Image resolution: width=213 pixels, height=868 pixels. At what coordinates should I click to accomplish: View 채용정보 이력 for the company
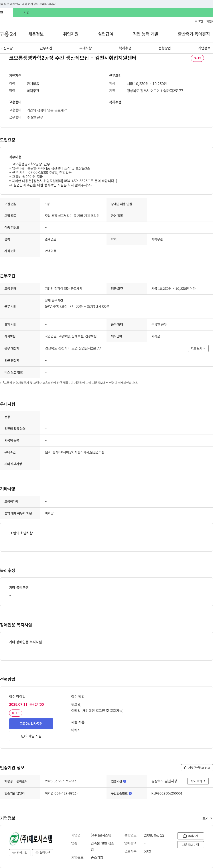(x=190, y=845)
